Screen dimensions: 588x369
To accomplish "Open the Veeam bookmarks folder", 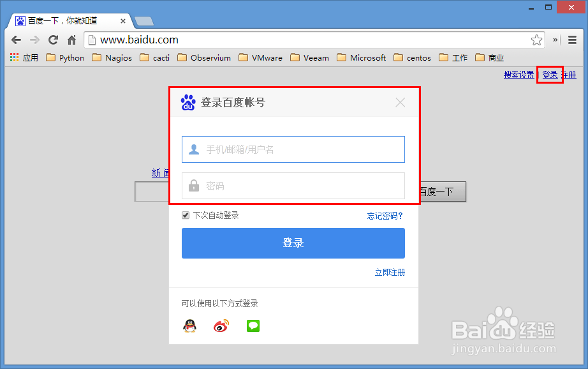I will pos(309,57).
